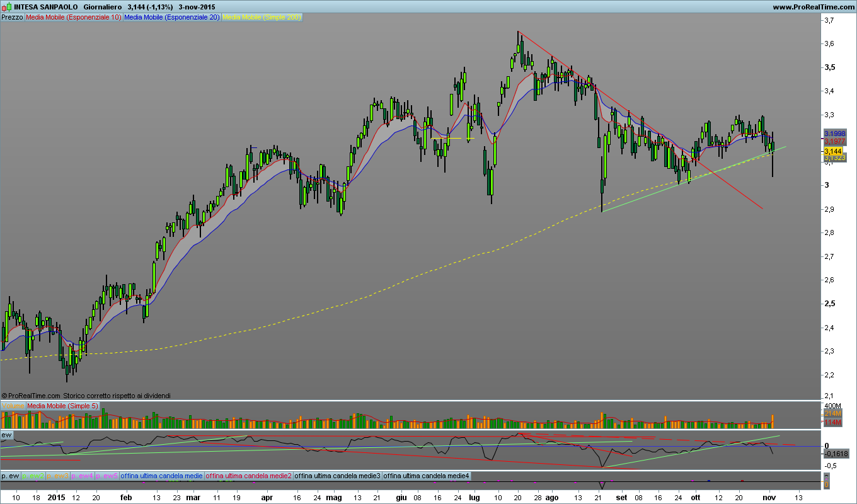Select the p. ew4 indicator label

coord(83,476)
